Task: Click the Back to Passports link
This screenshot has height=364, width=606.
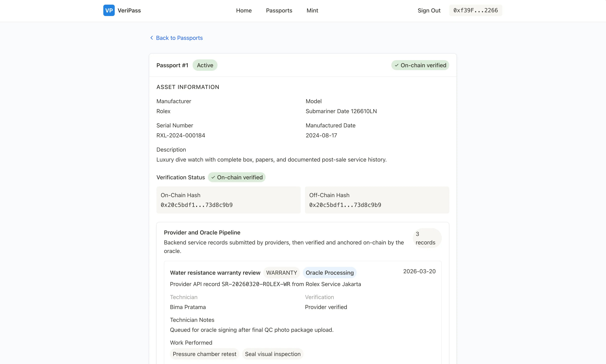Action: point(180,38)
